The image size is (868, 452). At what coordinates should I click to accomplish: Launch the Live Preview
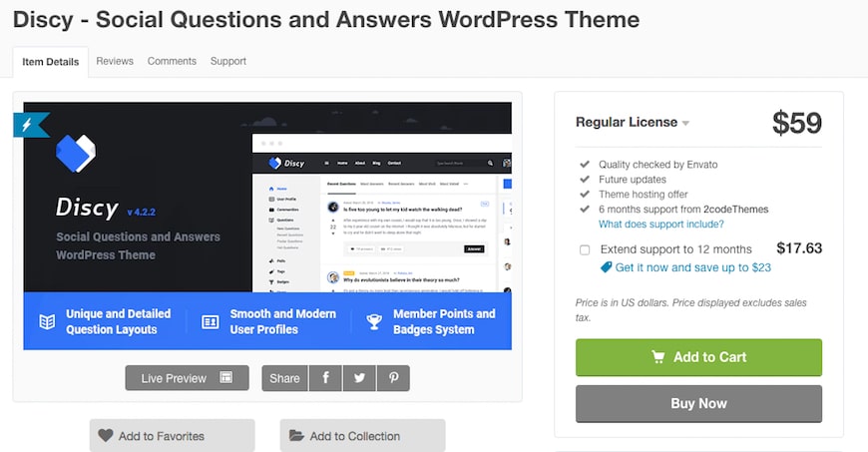tap(188, 378)
